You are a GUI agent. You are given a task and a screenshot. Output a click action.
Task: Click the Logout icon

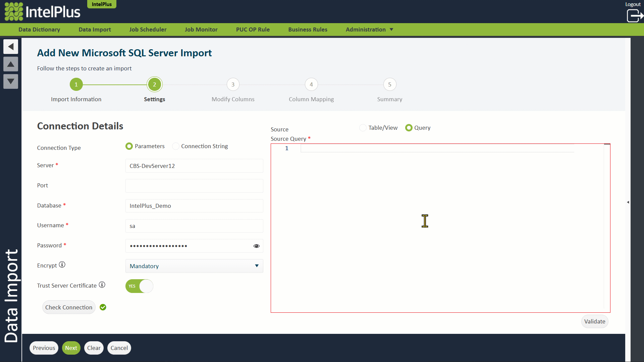[634, 15]
